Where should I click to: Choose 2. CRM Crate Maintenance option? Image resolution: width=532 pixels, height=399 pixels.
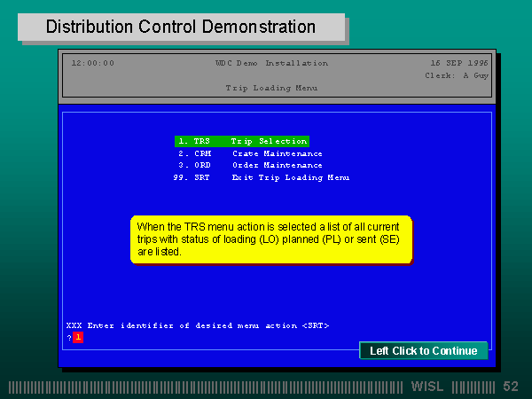pos(250,153)
